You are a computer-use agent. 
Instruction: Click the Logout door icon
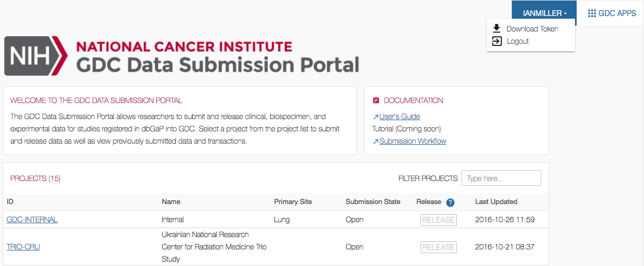point(497,41)
